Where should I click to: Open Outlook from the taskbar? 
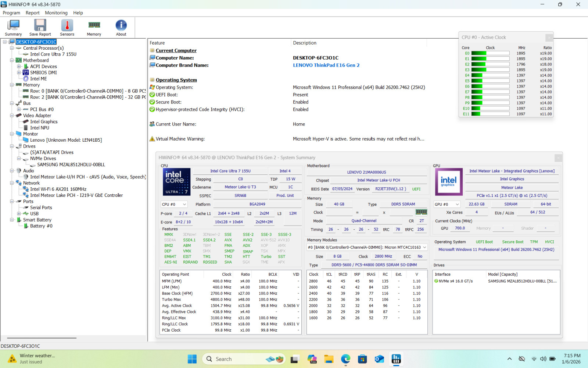point(379,359)
